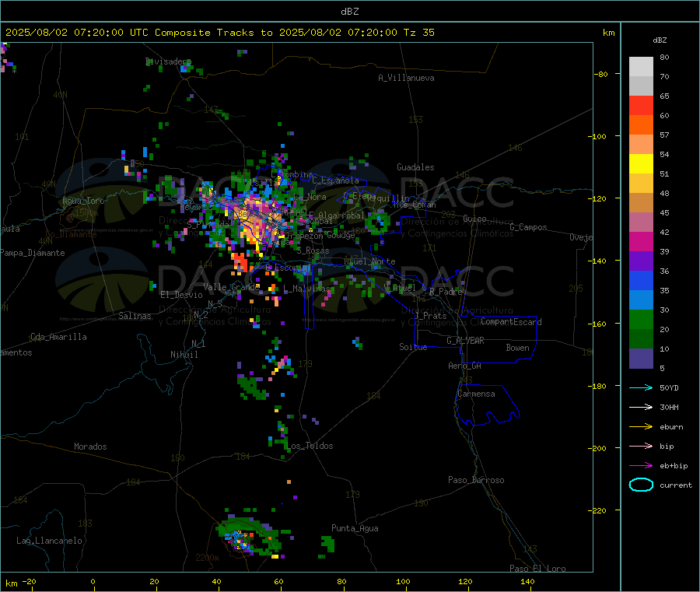The image size is (700, 592).
Task: Click the Aero_GA place label
Action: [x=465, y=366]
